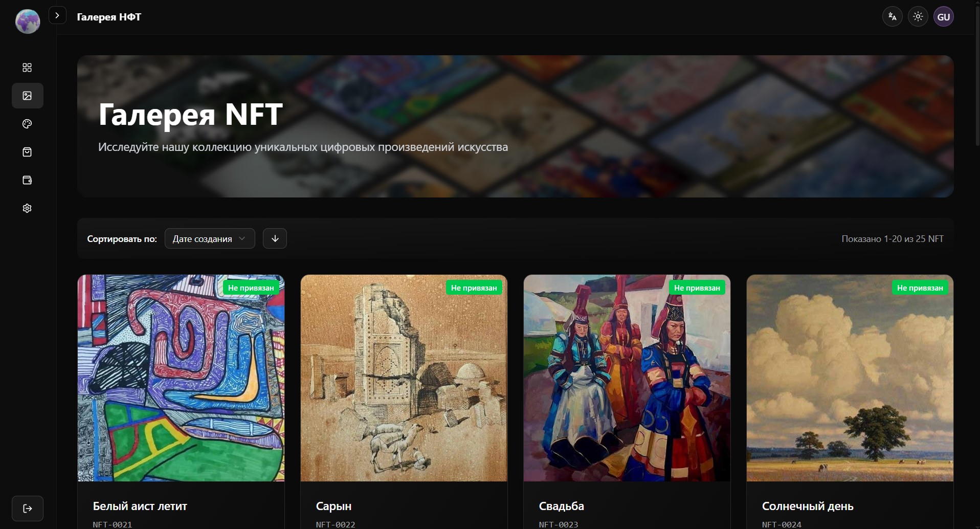Open the language translation icon
The image size is (980, 529).
pos(892,16)
